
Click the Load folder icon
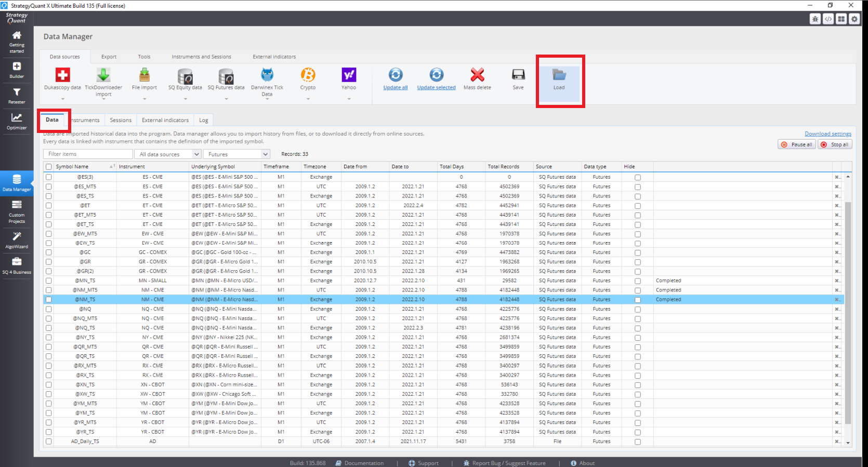pos(559,75)
